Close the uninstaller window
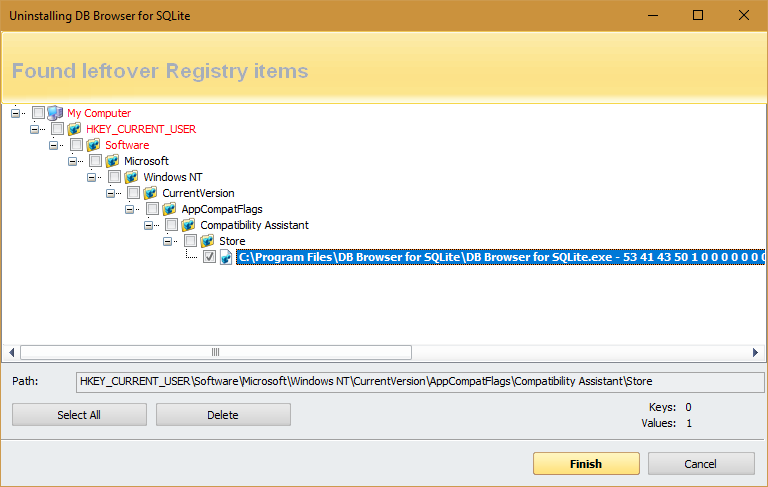 click(x=744, y=15)
